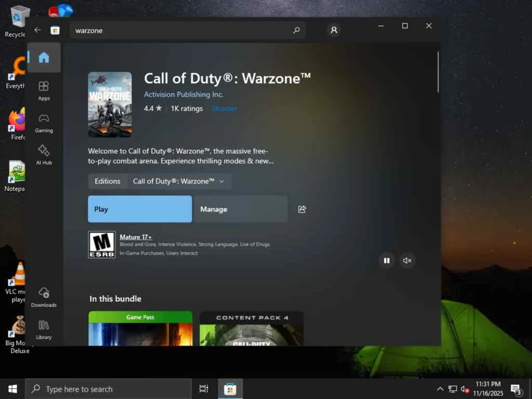Click the taskbar search box

(x=108, y=389)
